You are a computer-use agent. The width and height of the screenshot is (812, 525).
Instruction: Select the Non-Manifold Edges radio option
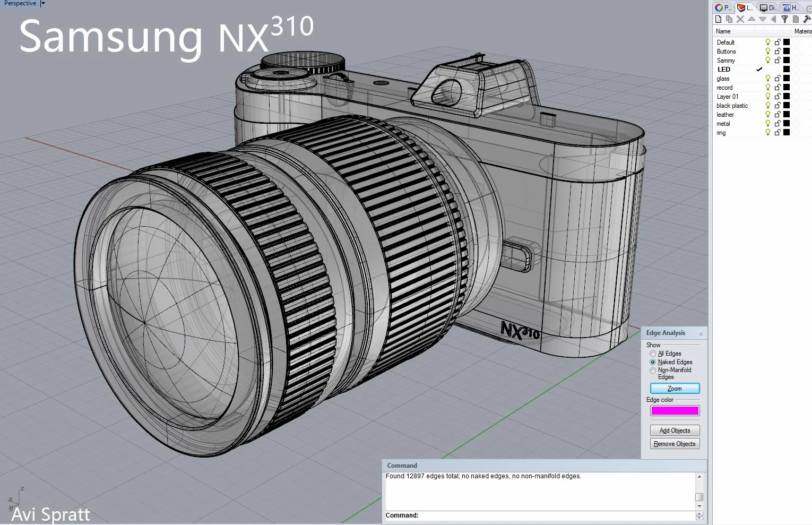coord(653,370)
